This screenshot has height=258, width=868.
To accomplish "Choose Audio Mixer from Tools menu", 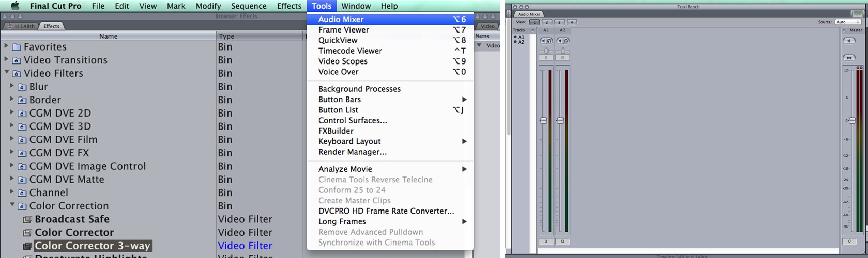I will pos(390,19).
